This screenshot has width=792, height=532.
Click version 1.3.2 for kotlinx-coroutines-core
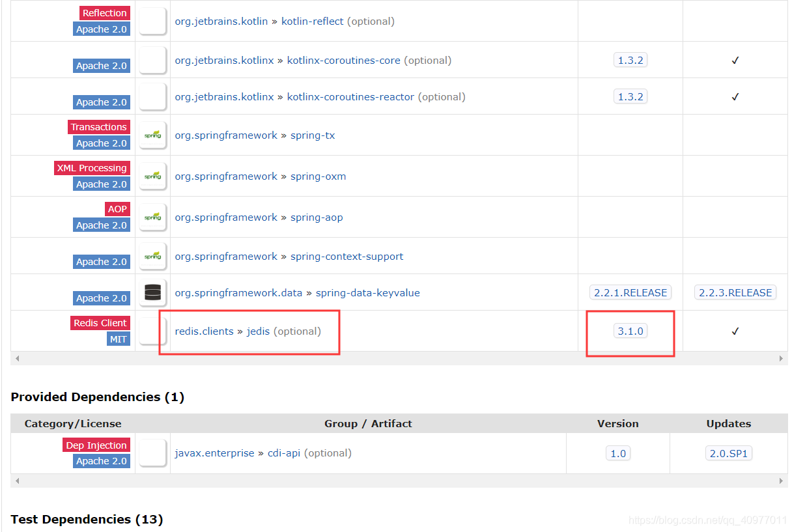click(x=630, y=60)
